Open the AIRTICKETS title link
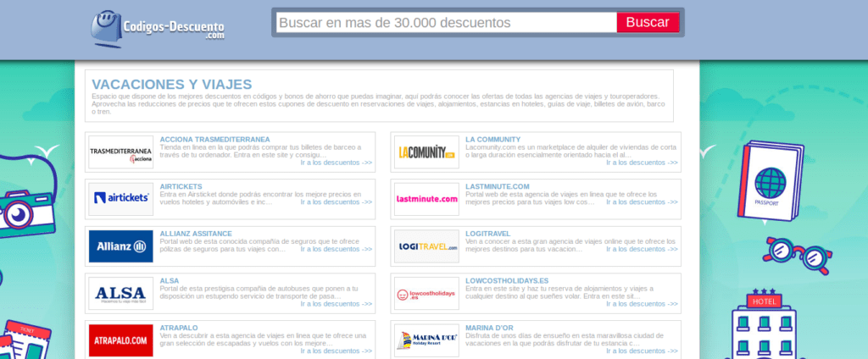The height and width of the screenshot is (359, 868). point(181,186)
